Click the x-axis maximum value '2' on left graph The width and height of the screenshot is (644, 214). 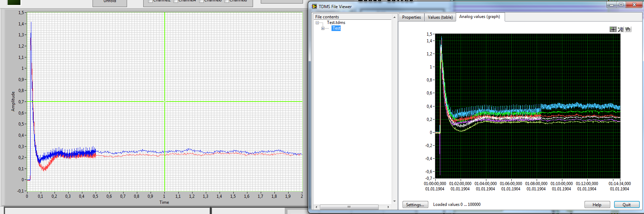302,196
